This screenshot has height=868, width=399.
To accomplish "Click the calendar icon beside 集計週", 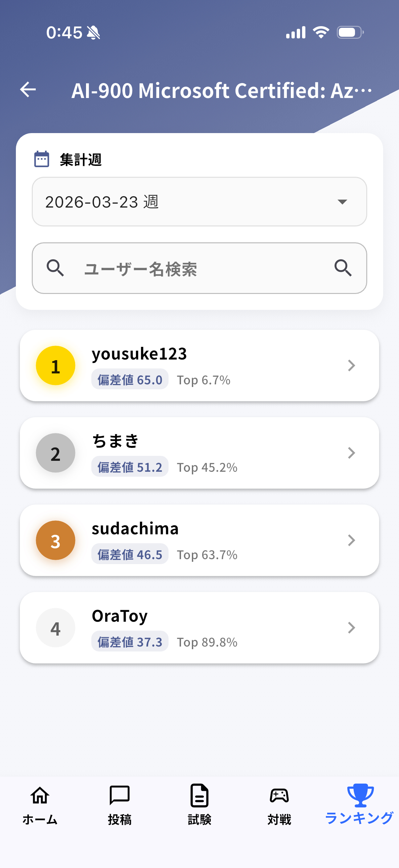I will (x=42, y=159).
